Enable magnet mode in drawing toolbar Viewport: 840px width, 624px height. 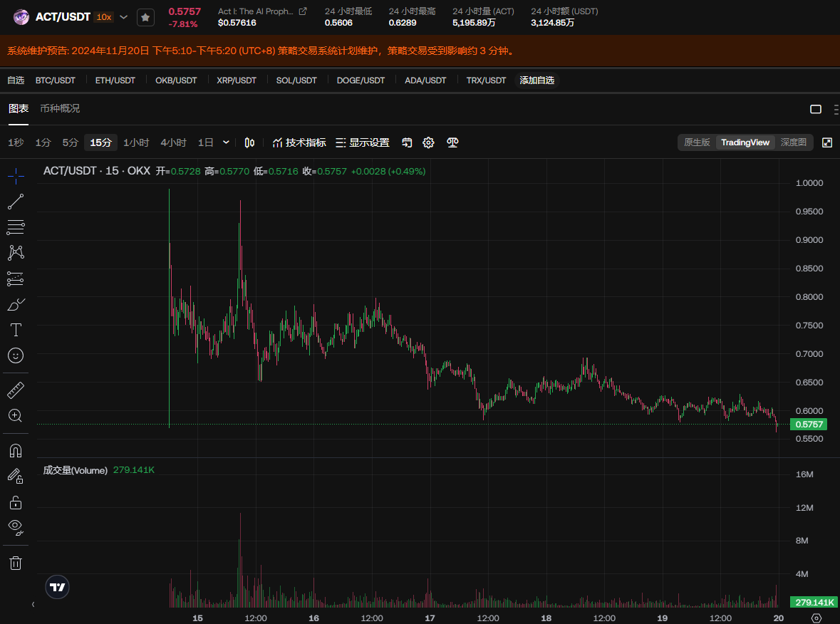(x=16, y=450)
